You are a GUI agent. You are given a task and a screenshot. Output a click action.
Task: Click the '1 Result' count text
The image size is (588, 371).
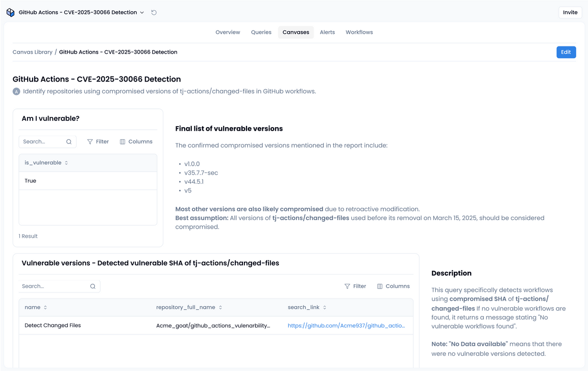28,236
